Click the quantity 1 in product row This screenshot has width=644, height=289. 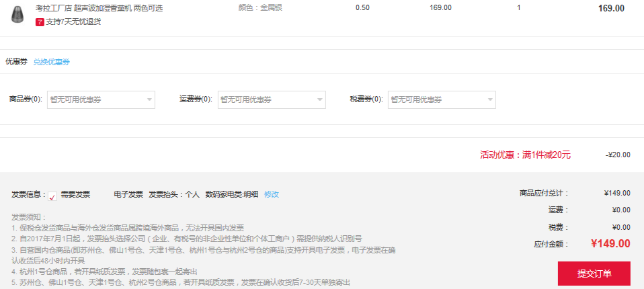tap(519, 8)
